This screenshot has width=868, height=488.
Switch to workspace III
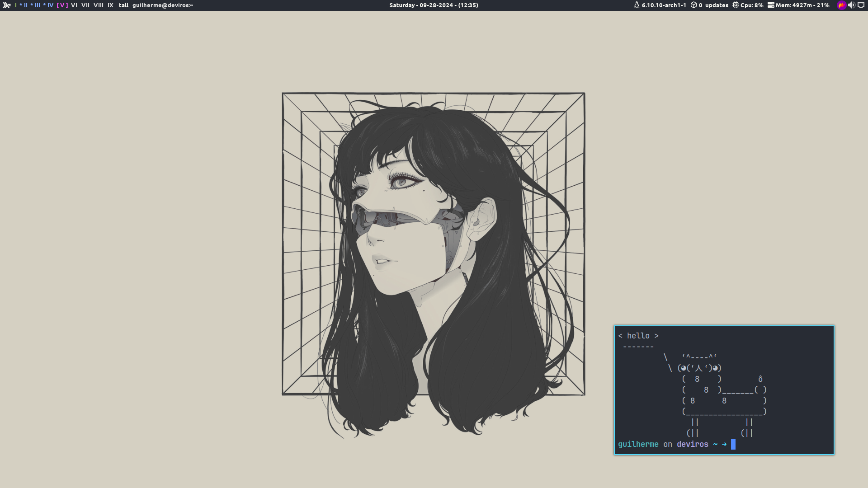tap(37, 5)
